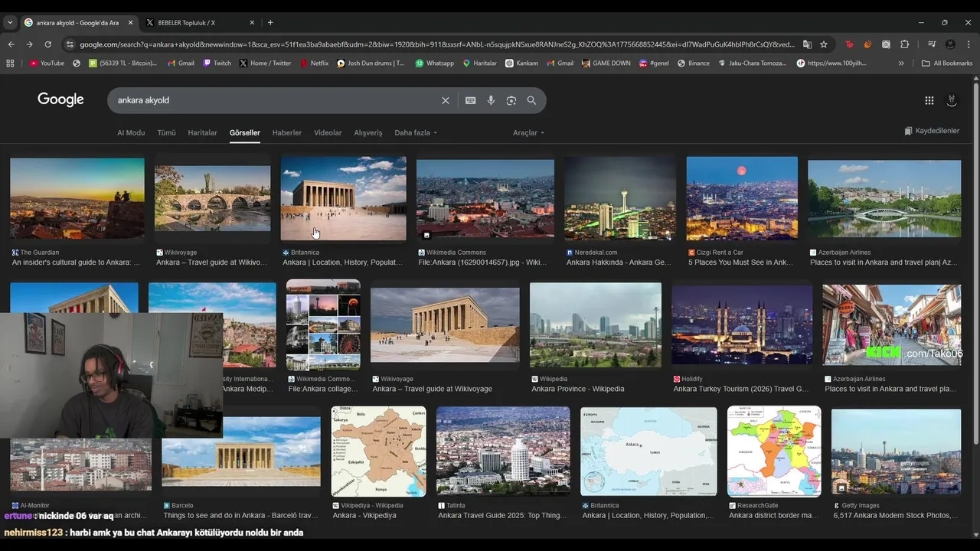Open a new browser tab
This screenshot has width=980, height=551.
click(270, 23)
